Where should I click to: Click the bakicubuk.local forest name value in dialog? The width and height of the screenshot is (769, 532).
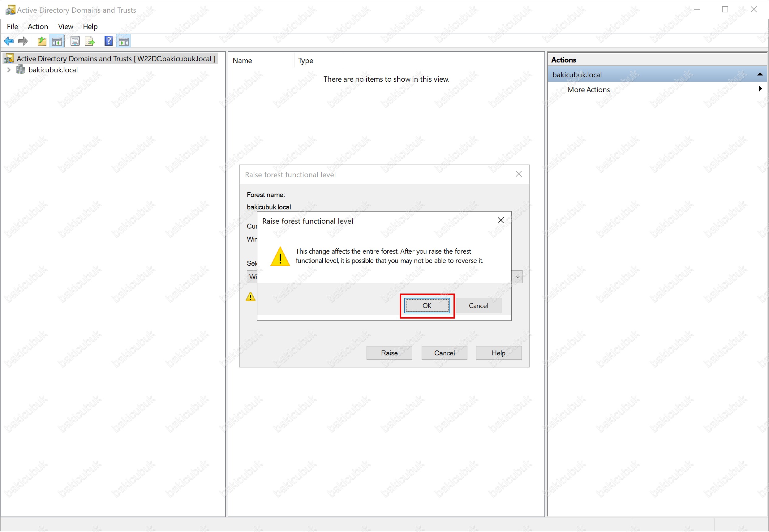click(x=269, y=207)
